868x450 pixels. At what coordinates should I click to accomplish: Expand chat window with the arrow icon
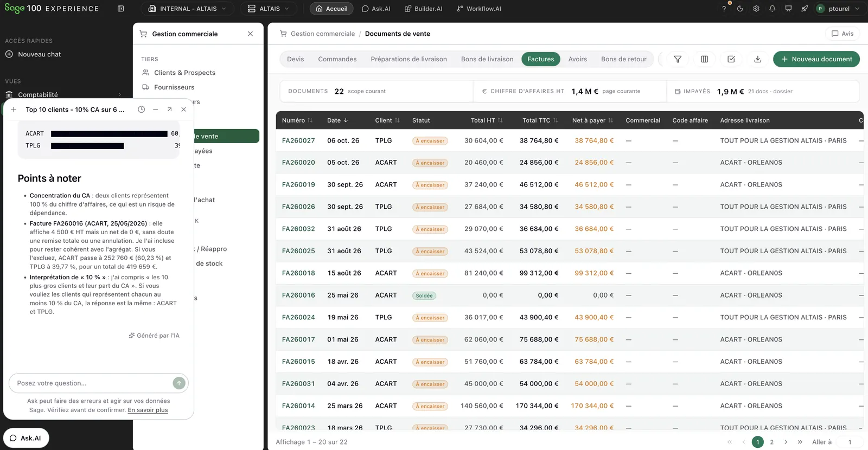169,110
